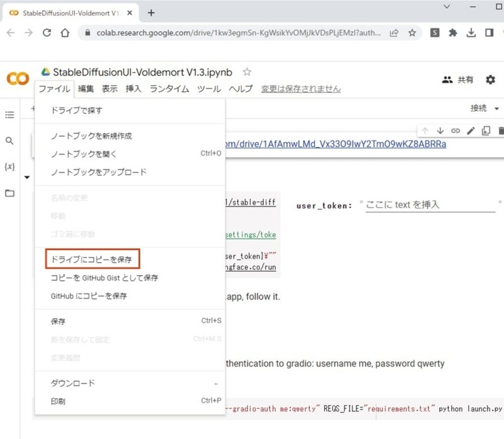Open the 表示 menu
The height and width of the screenshot is (439, 504).
click(110, 89)
